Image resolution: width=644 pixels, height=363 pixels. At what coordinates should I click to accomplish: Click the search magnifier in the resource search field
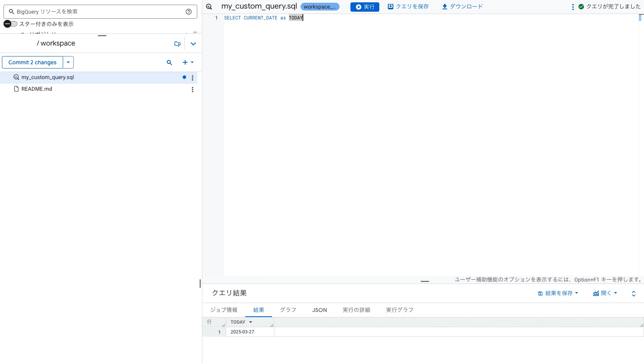12,12
